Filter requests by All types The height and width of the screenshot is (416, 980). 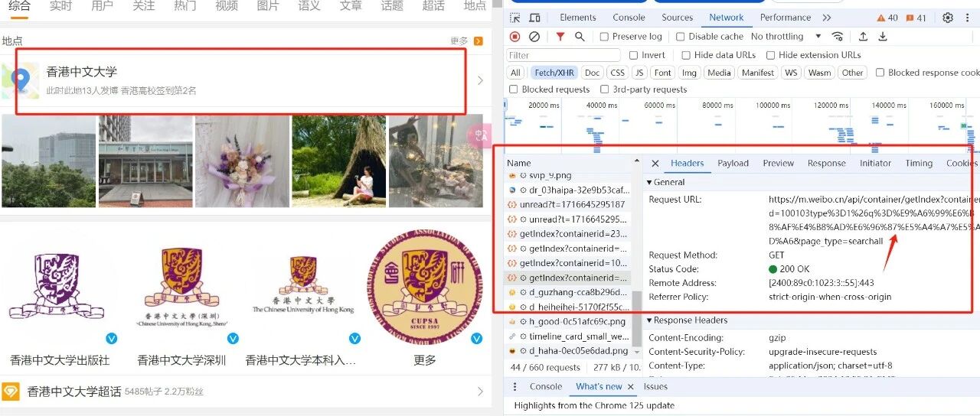[x=515, y=73]
